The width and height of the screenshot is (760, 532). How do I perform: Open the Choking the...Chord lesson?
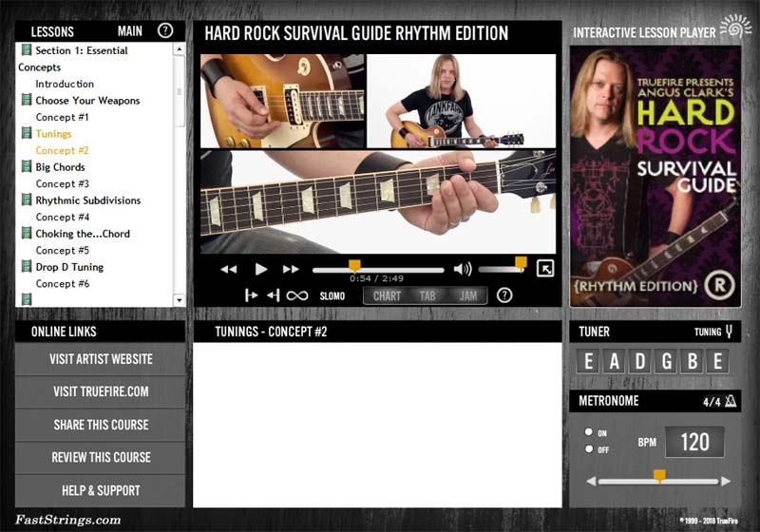click(83, 234)
